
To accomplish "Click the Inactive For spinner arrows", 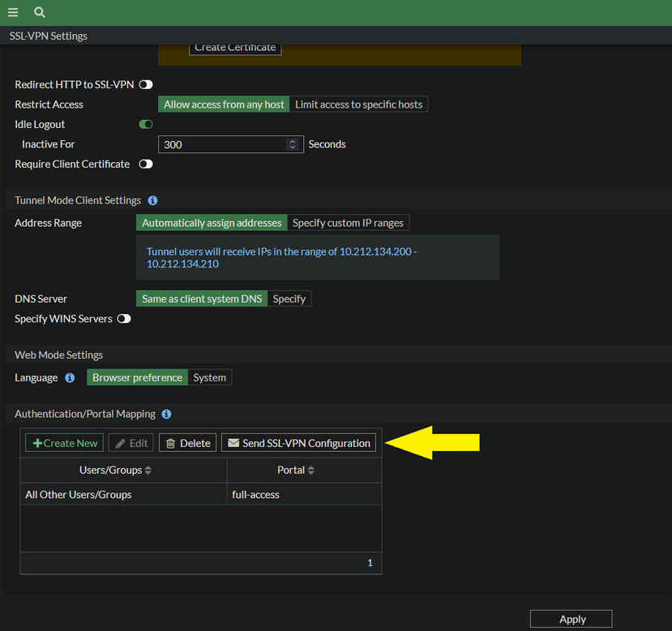I will tap(293, 144).
